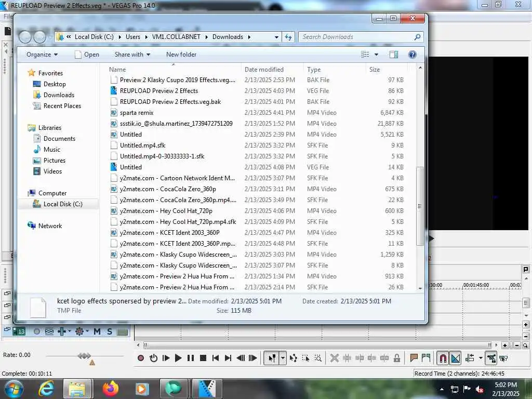
Task: Open Firefox from the Windows taskbar
Action: click(x=110, y=389)
